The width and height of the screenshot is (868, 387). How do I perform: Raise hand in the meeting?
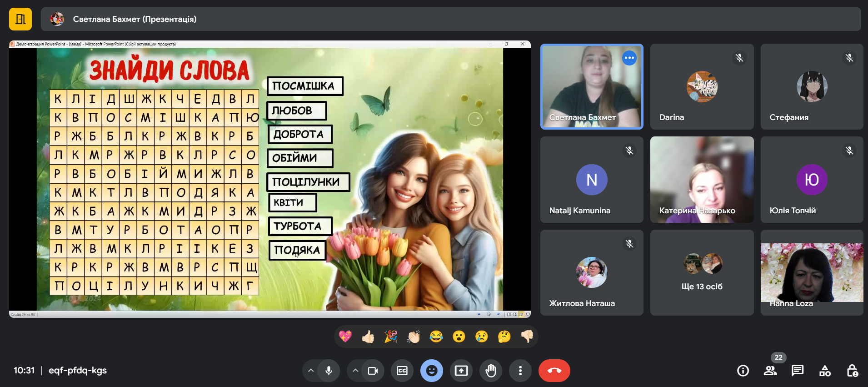pyautogui.click(x=491, y=371)
